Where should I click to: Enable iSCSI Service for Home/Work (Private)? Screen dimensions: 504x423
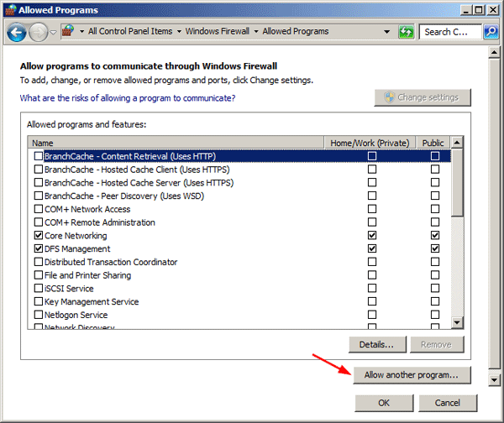click(x=371, y=289)
